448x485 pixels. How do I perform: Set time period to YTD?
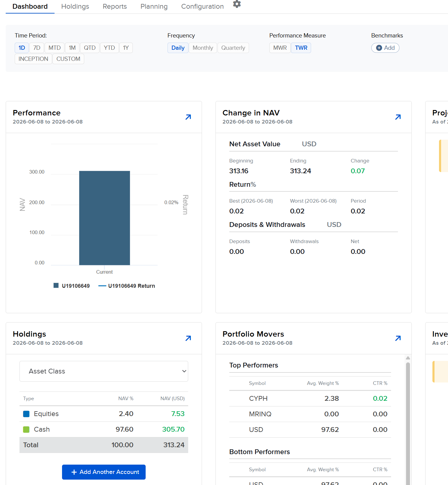point(109,48)
